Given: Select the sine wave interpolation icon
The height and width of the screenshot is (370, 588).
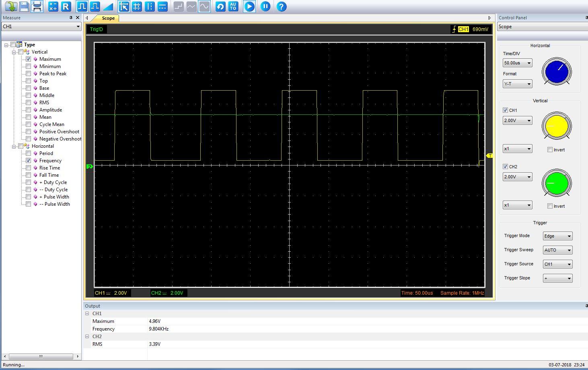Looking at the screenshot, I should click(204, 6).
